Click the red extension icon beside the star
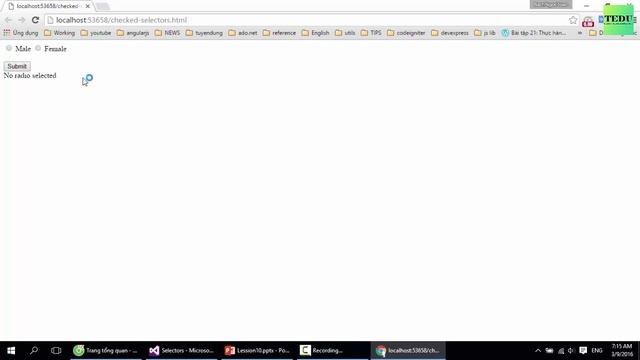Viewport: 640px width, 360px height. 588,22
